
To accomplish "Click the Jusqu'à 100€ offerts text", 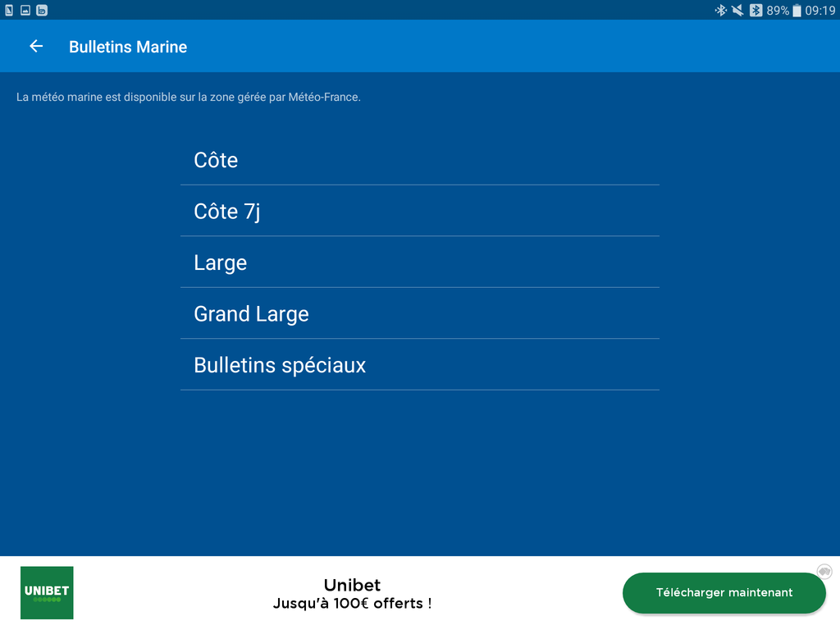I will [x=352, y=604].
